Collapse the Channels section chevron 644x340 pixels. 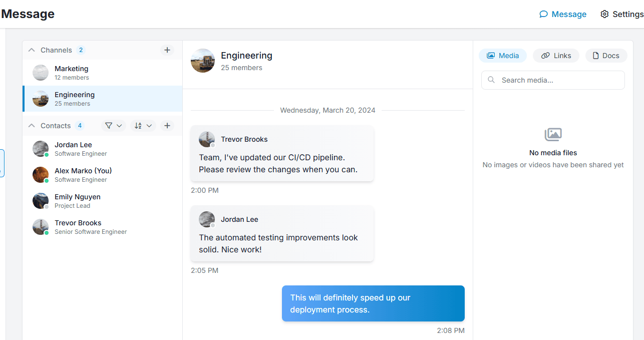32,50
